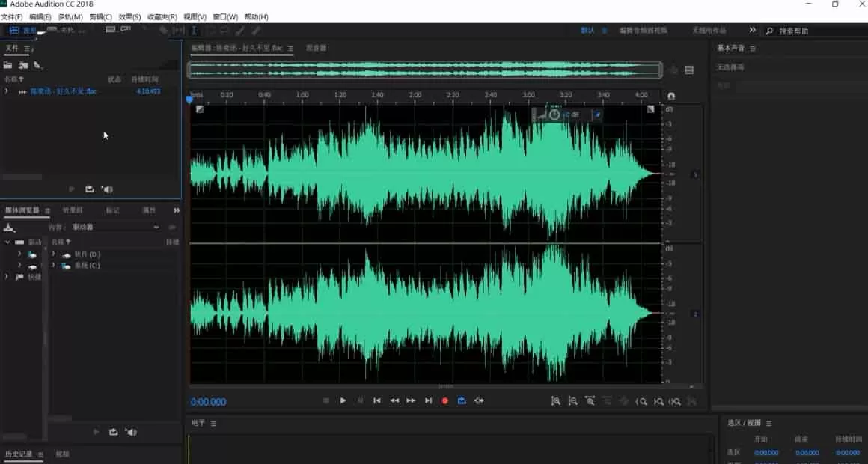868x464 pixels.
Task: Click the Add Shortcut icon in Media Browser
Action: pyautogui.click(x=9, y=228)
